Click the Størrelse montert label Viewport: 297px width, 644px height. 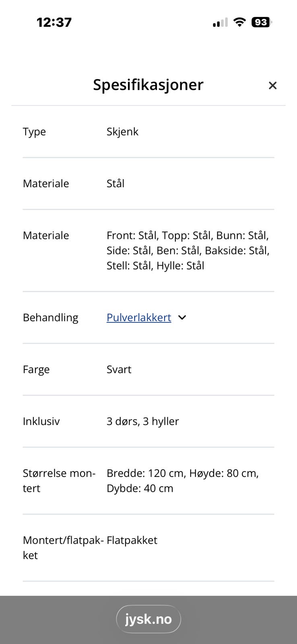[59, 481]
